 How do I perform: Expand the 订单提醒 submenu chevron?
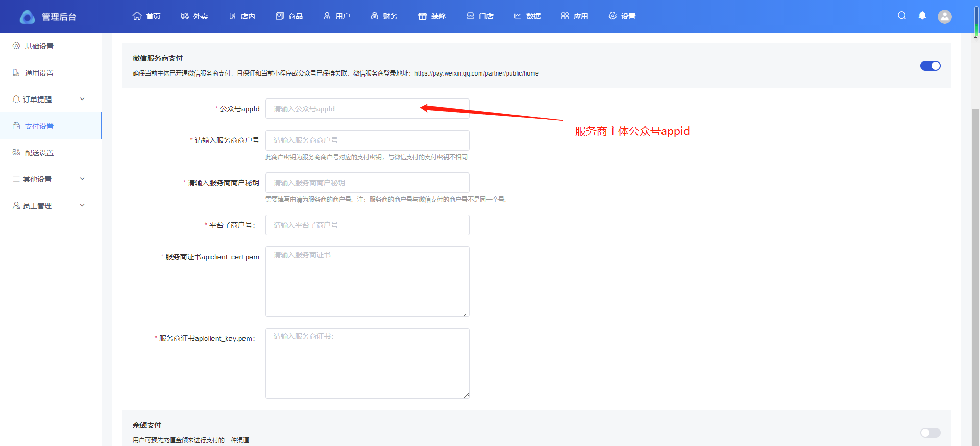[82, 99]
